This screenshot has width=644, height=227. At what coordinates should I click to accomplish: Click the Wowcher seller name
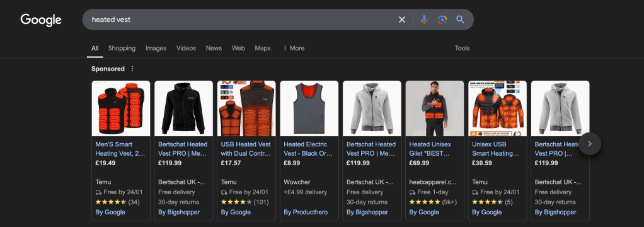(297, 182)
